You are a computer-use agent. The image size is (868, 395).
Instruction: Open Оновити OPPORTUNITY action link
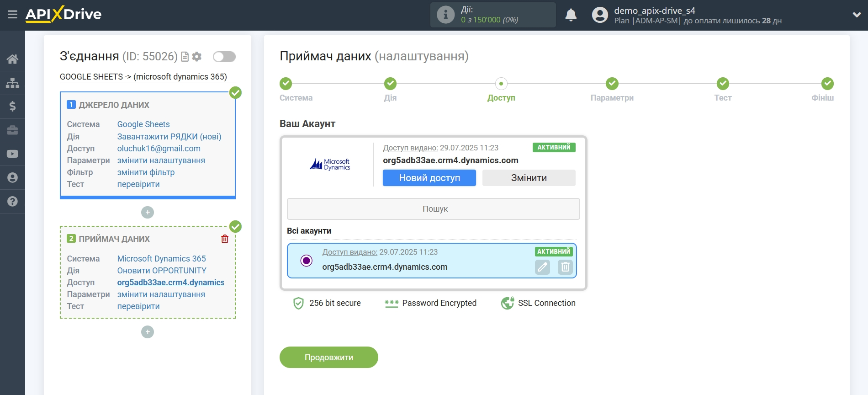tap(162, 271)
